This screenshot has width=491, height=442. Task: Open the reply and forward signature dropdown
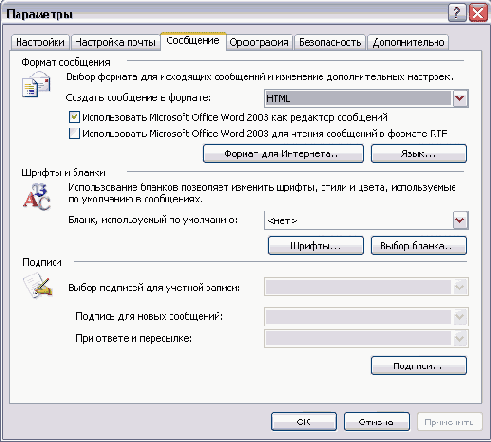366,339
